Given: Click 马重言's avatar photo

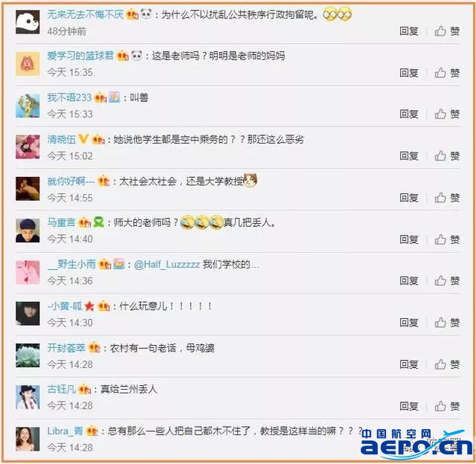Looking at the screenshot, I should [28, 231].
